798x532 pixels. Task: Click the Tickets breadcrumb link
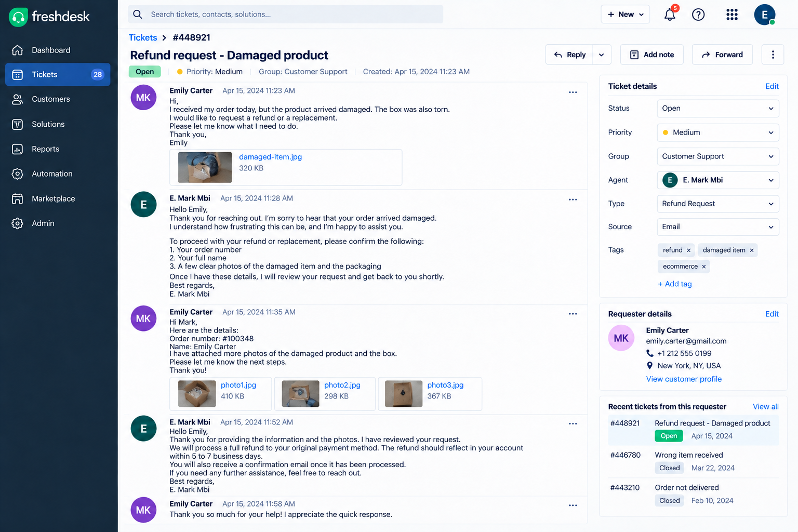(143, 37)
